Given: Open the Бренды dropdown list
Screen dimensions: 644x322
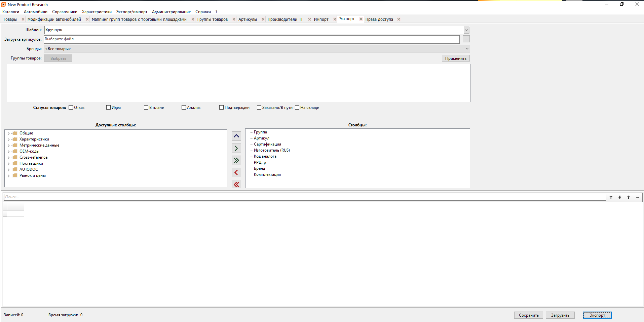Looking at the screenshot, I should tap(467, 49).
